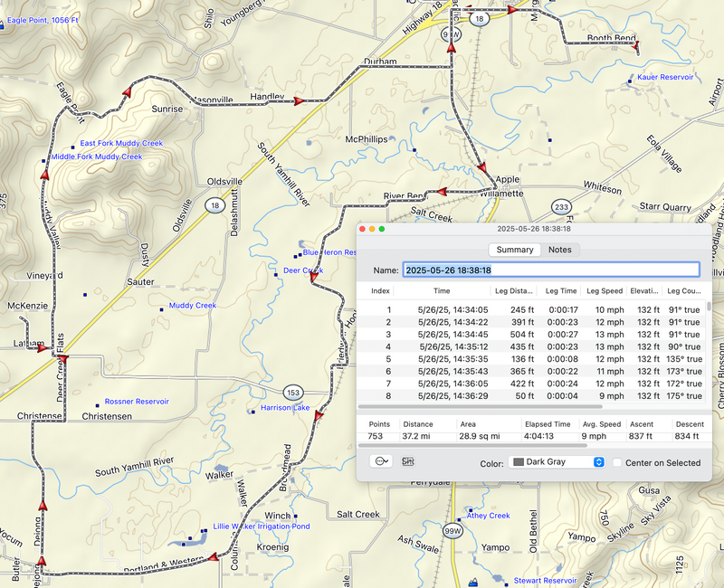
Task: Click the Whiteson place label
Action: [603, 187]
